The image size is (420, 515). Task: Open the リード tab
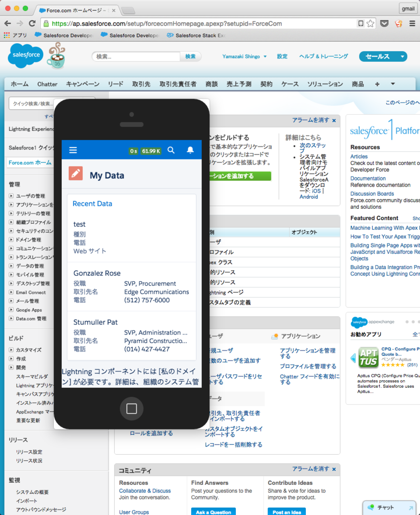click(116, 84)
